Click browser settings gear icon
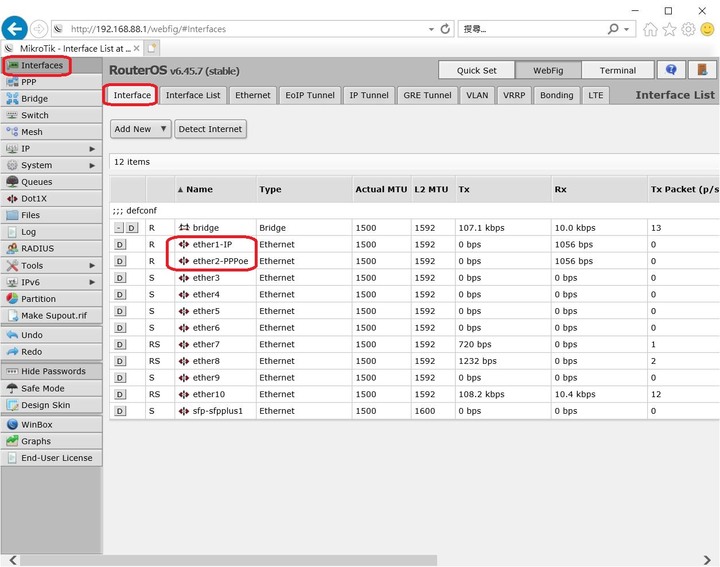This screenshot has height=567, width=720. tap(688, 29)
